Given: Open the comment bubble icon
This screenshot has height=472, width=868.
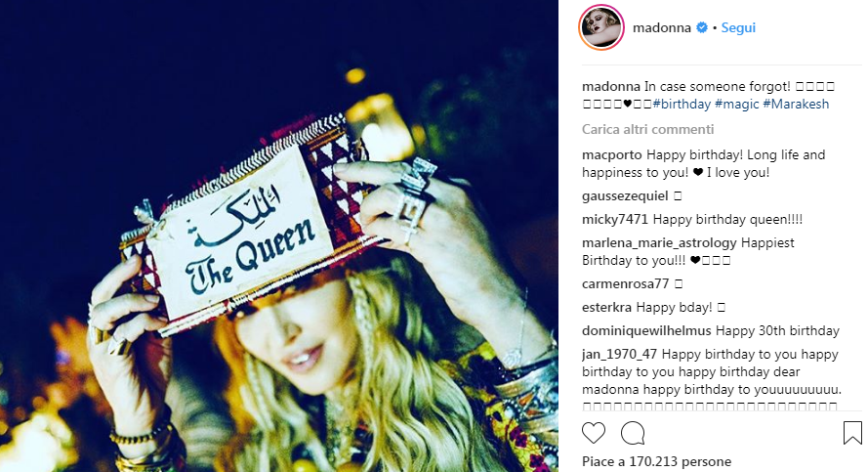Looking at the screenshot, I should (633, 433).
